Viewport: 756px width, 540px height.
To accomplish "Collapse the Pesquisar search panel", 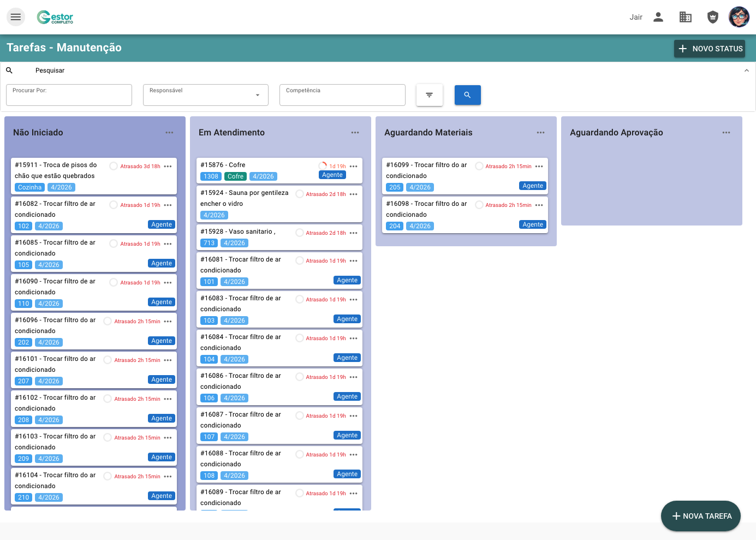I will (x=746, y=70).
